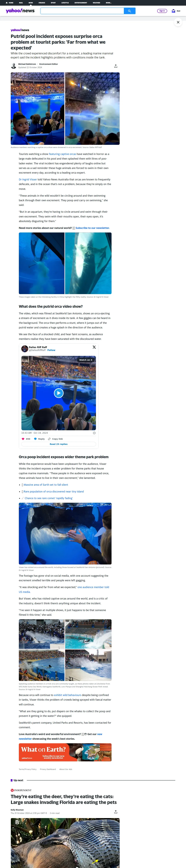The image size is (186, 868).
Task: Click the X logo in embedded tweet
Action: 94,347
